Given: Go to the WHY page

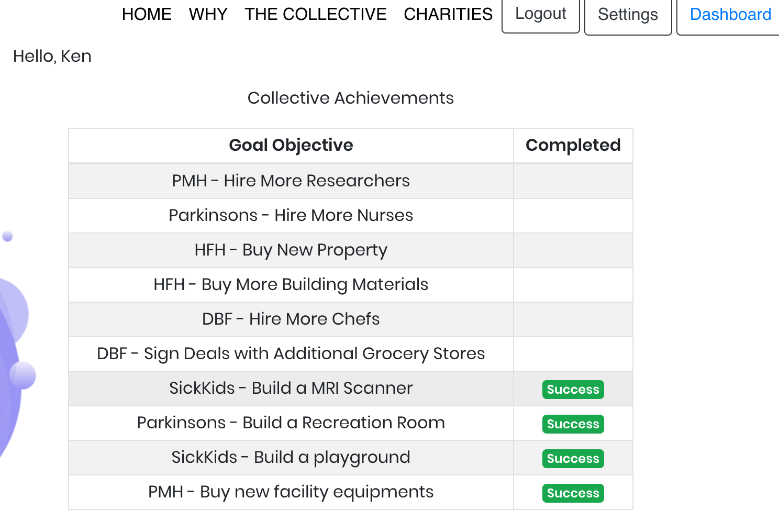Looking at the screenshot, I should coord(208,14).
